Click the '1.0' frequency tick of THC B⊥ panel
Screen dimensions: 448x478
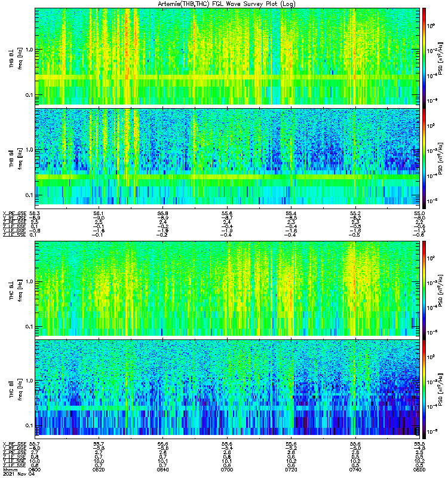pyautogui.click(x=29, y=281)
